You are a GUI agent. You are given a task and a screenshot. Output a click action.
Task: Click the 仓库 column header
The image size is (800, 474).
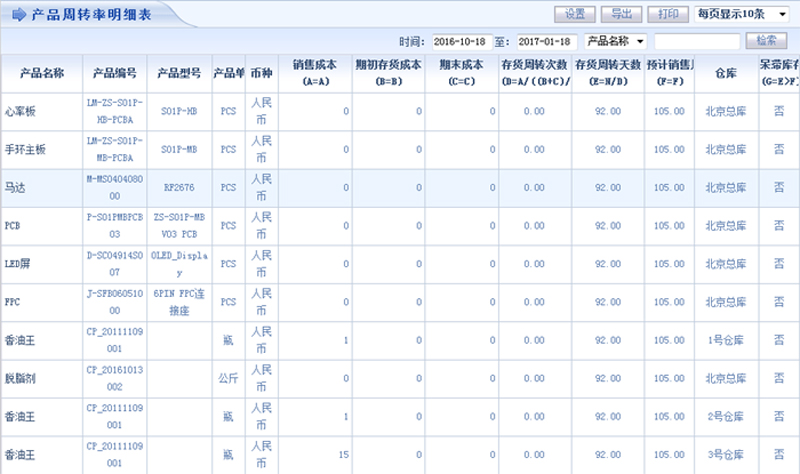pyautogui.click(x=726, y=73)
